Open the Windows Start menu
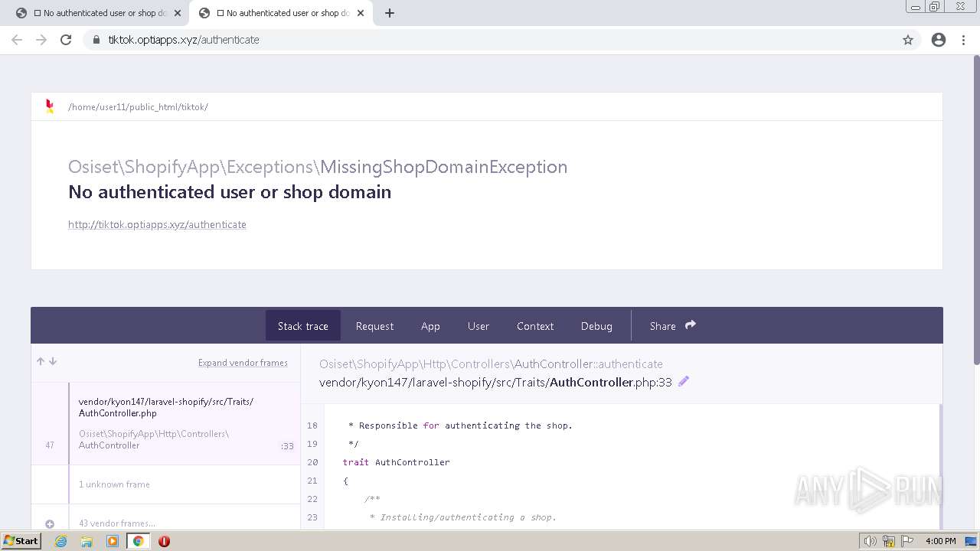Image resolution: width=980 pixels, height=551 pixels. 21,540
